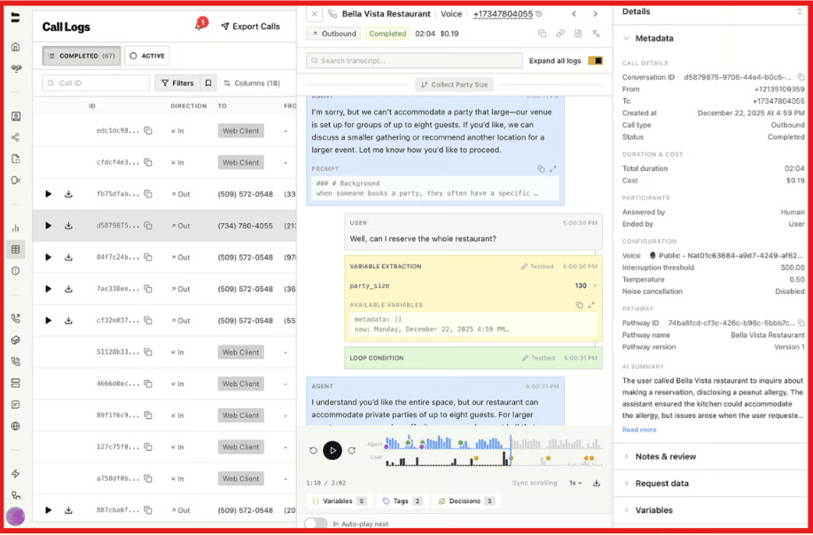Image resolution: width=813 pixels, height=535 pixels.
Task: Expand the Request data section
Action: 662,484
